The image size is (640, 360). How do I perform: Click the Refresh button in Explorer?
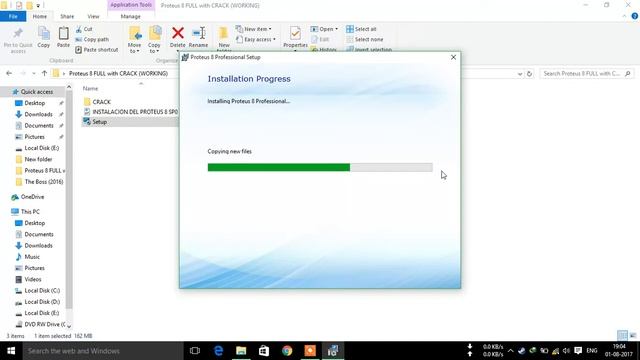(x=529, y=74)
